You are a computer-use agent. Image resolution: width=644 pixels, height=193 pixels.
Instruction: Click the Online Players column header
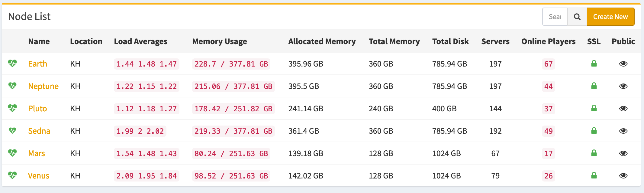click(x=548, y=41)
